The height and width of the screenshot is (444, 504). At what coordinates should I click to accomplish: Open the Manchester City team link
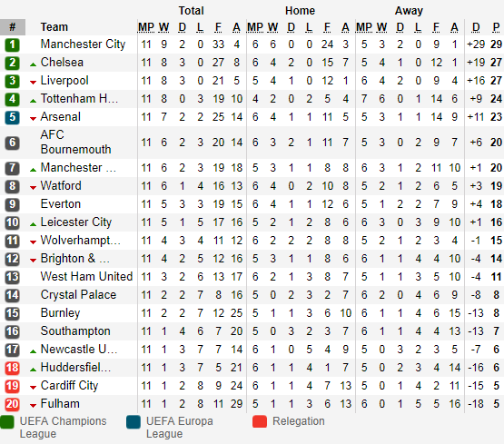click(x=83, y=44)
